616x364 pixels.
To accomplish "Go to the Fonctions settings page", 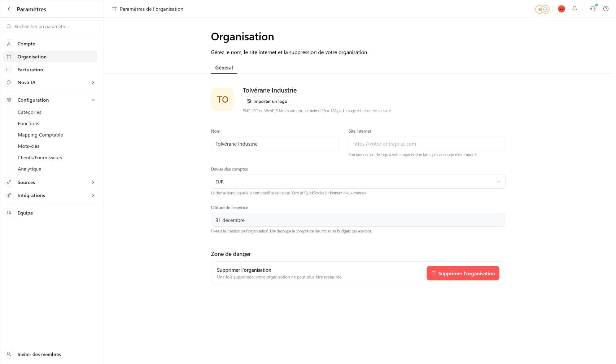I will pyautogui.click(x=29, y=124).
